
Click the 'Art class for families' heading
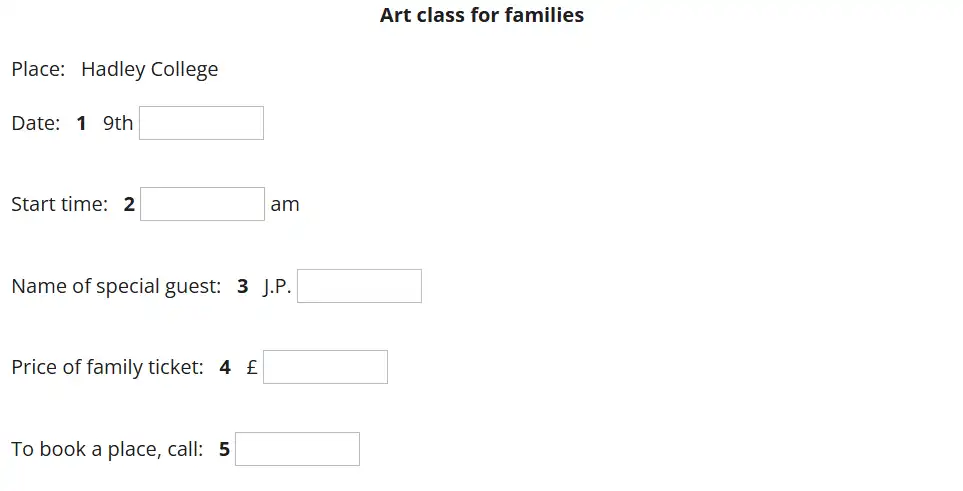click(482, 15)
